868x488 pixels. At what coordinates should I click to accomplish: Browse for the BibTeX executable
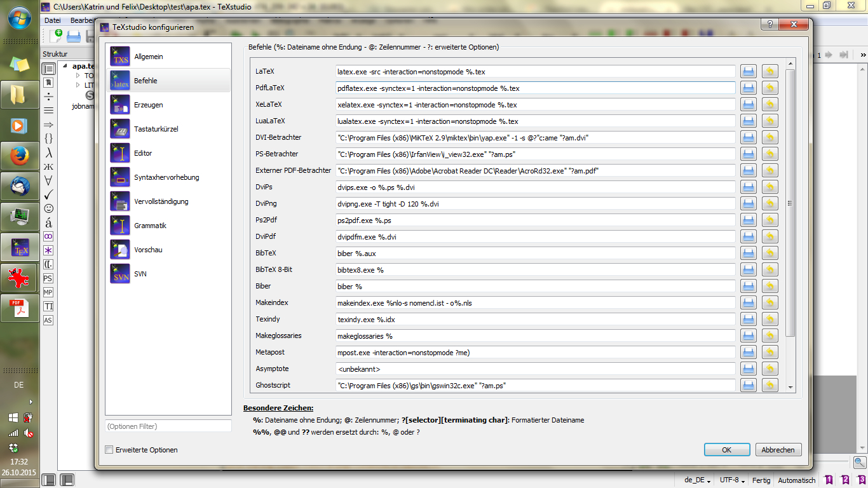pos(749,253)
